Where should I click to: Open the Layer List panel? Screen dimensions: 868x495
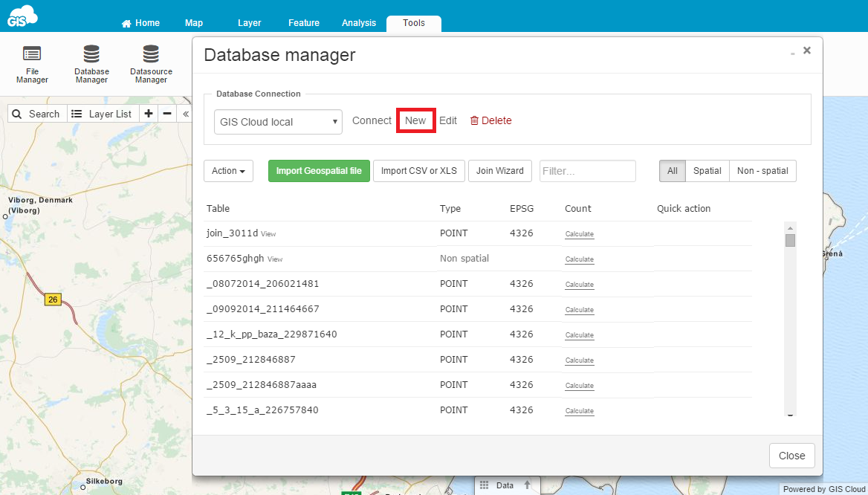(103, 114)
